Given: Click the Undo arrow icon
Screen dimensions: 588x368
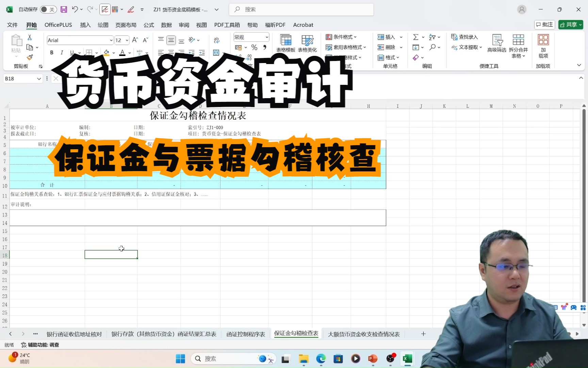Looking at the screenshot, I should pos(75,10).
